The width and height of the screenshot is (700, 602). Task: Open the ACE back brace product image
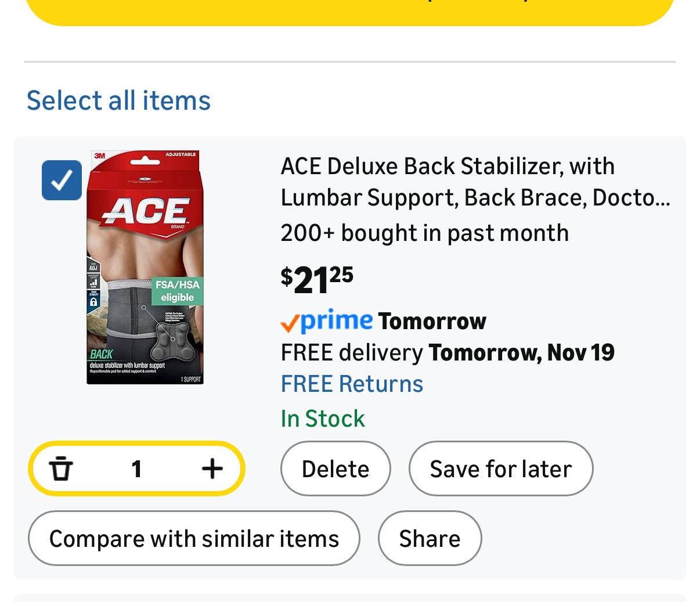[x=145, y=267]
